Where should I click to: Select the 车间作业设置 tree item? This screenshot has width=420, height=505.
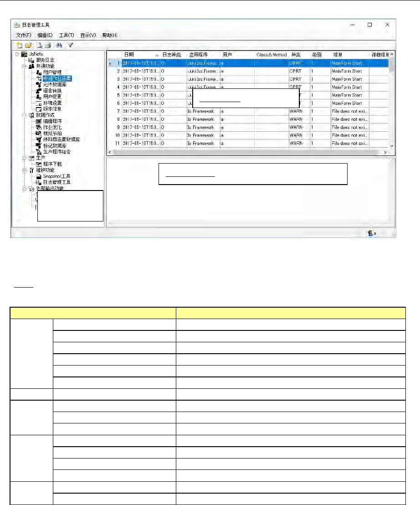57,78
